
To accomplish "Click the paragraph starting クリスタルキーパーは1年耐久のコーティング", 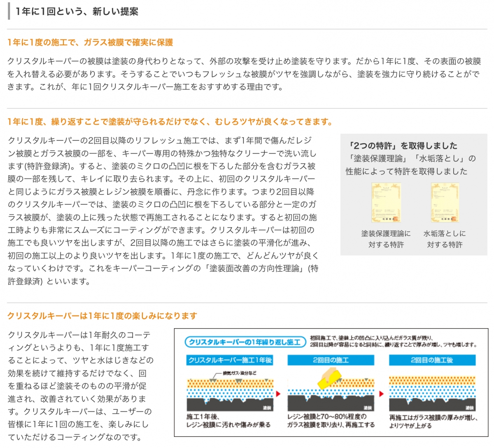I will point(80,386).
